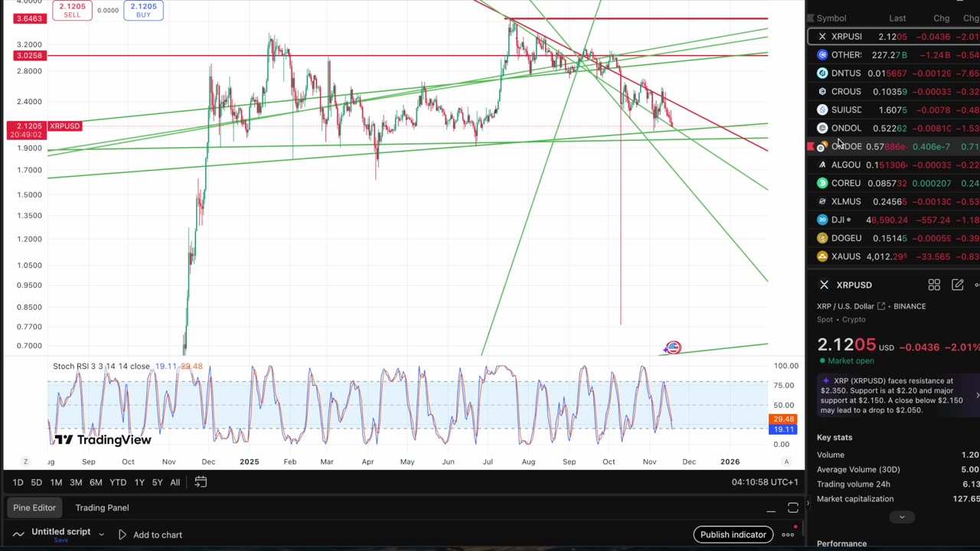Click the script type wave icon

coord(18,534)
